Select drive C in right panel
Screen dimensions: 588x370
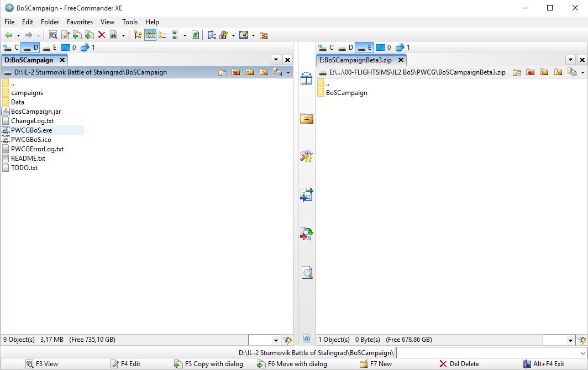326,47
